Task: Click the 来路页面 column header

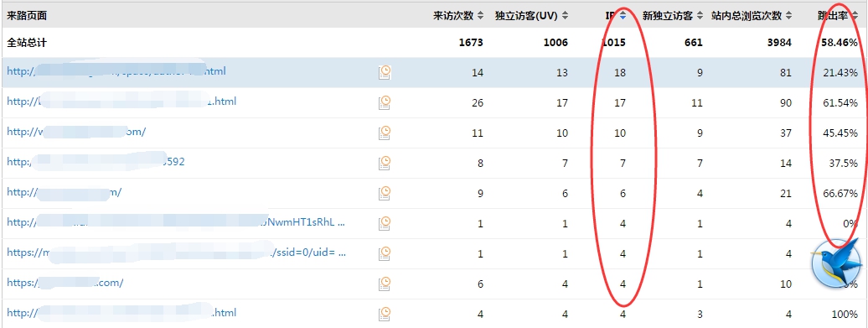Action: click(x=27, y=15)
